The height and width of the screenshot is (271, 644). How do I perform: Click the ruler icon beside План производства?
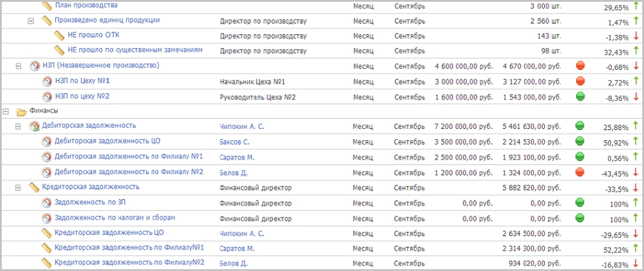tap(48, 5)
